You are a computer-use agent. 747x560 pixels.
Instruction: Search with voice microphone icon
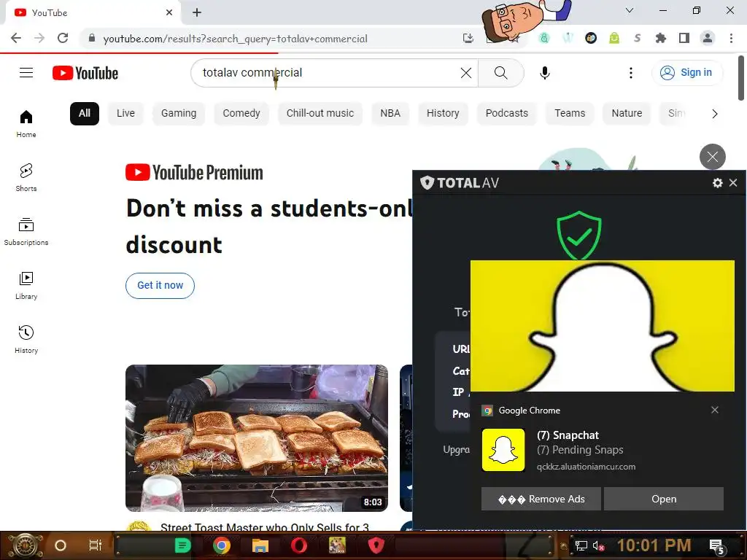pos(544,73)
